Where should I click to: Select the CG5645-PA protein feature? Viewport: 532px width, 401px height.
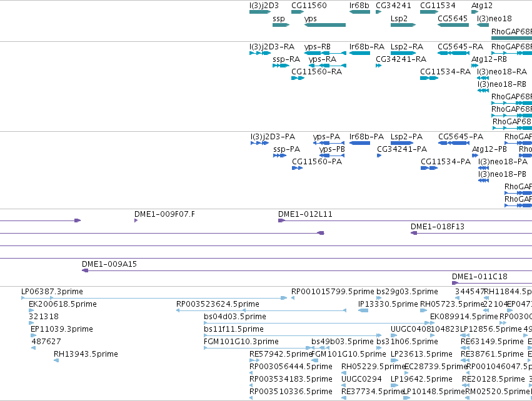point(454,143)
